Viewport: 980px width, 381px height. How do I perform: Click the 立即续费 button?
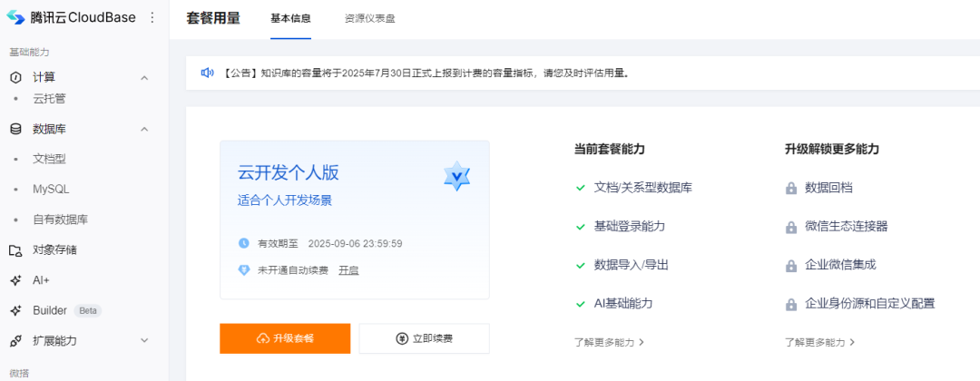coord(425,338)
